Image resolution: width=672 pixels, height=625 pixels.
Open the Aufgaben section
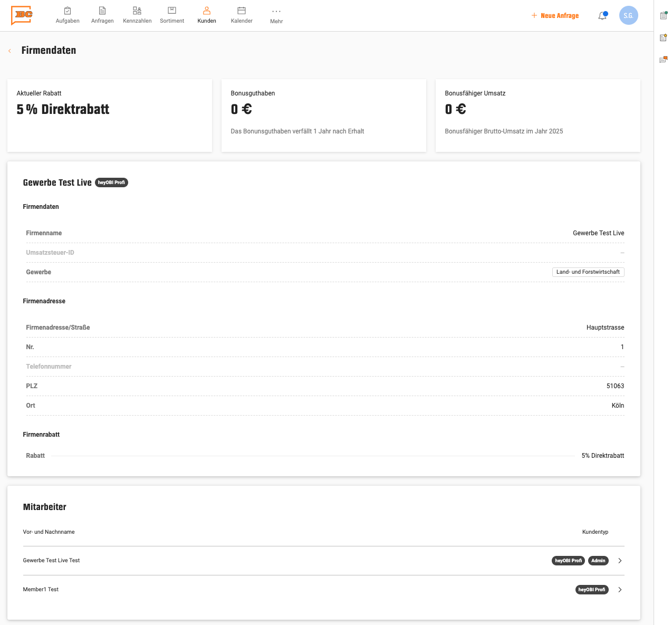point(68,15)
